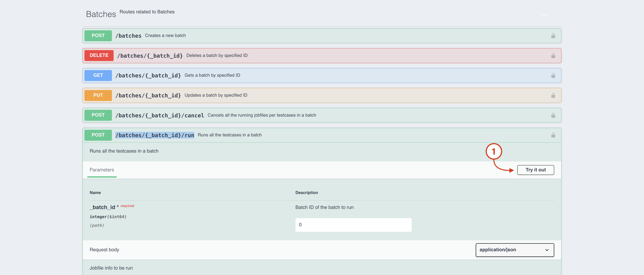Image resolution: width=644 pixels, height=275 pixels.
Task: Click the POST badge on the run endpoint
Action: point(98,135)
